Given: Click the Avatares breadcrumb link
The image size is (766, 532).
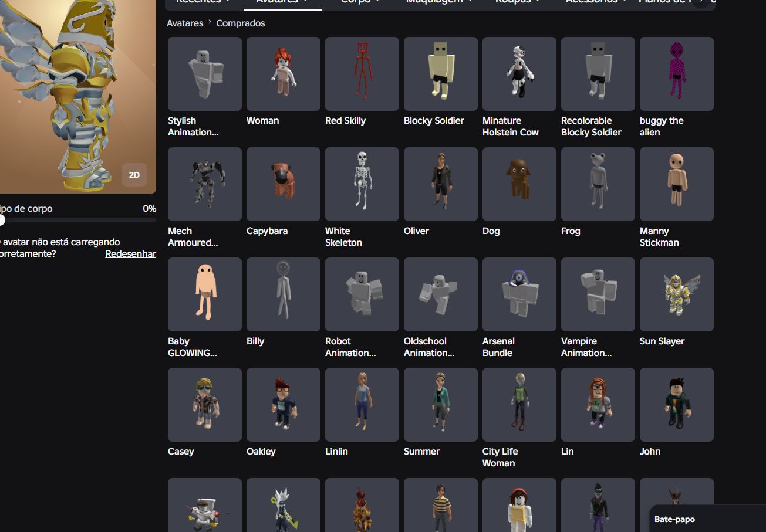Looking at the screenshot, I should [x=185, y=23].
